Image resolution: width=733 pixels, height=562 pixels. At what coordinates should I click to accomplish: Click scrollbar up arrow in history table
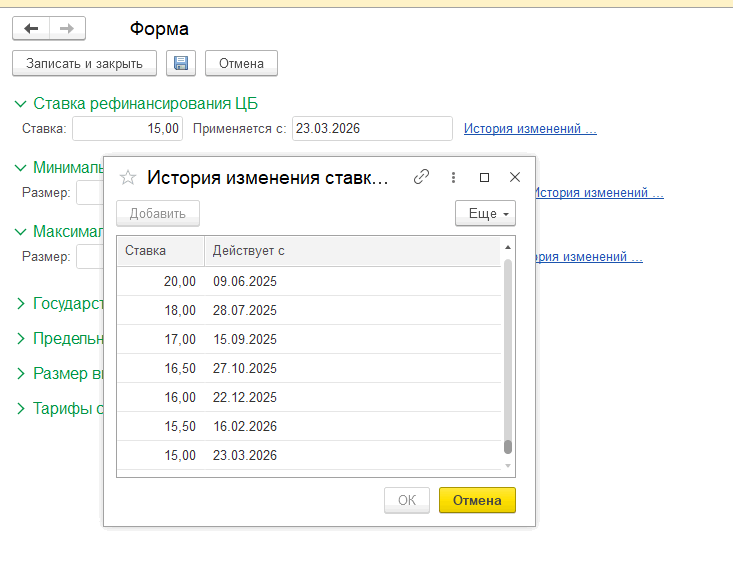(508, 247)
